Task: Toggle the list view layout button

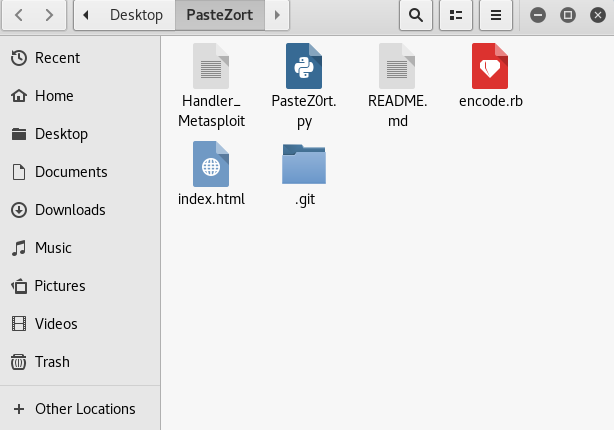Action: (x=456, y=15)
